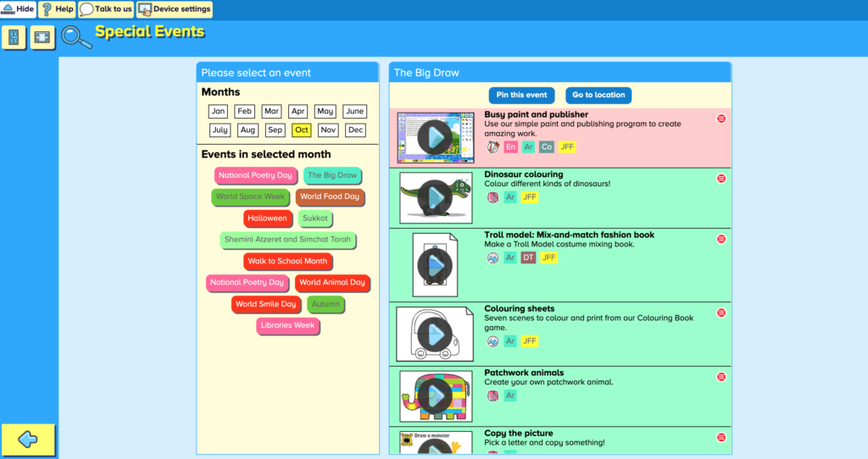The height and width of the screenshot is (459, 868).
Task: Click round icon on Colouring sheets row
Action: [x=492, y=341]
